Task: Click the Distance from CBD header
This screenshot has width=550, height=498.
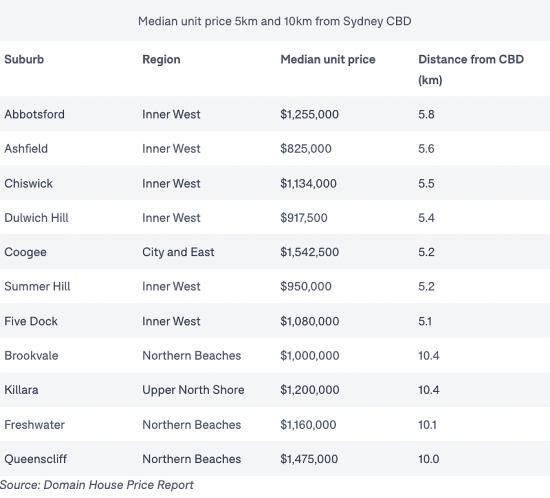Action: [471, 69]
